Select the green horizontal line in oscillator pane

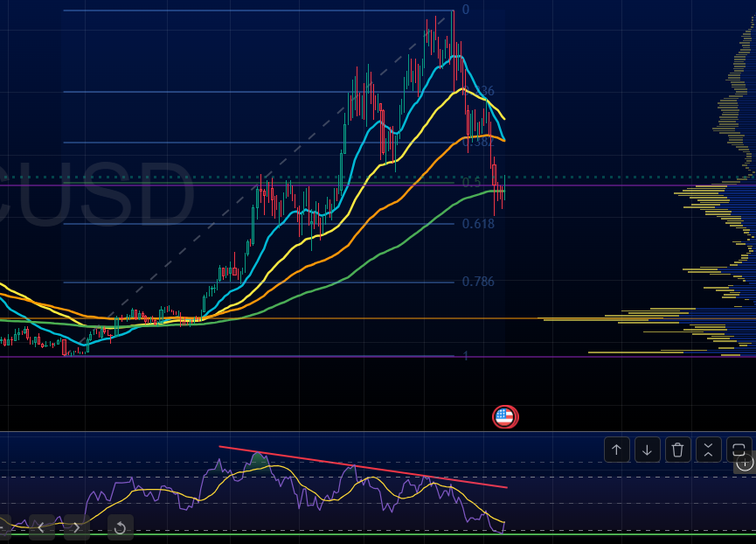[x=378, y=534]
